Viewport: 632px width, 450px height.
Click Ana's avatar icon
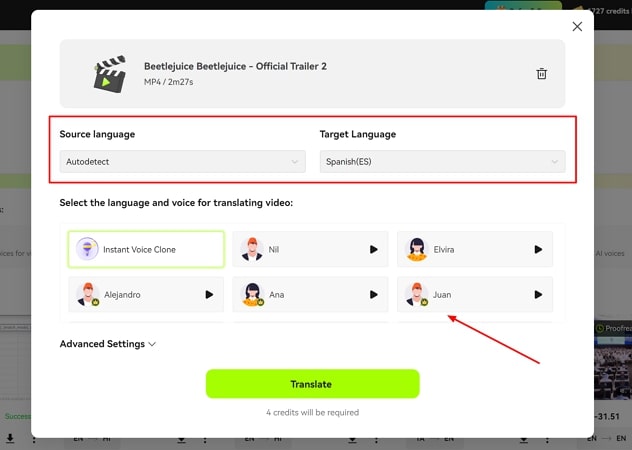(252, 294)
